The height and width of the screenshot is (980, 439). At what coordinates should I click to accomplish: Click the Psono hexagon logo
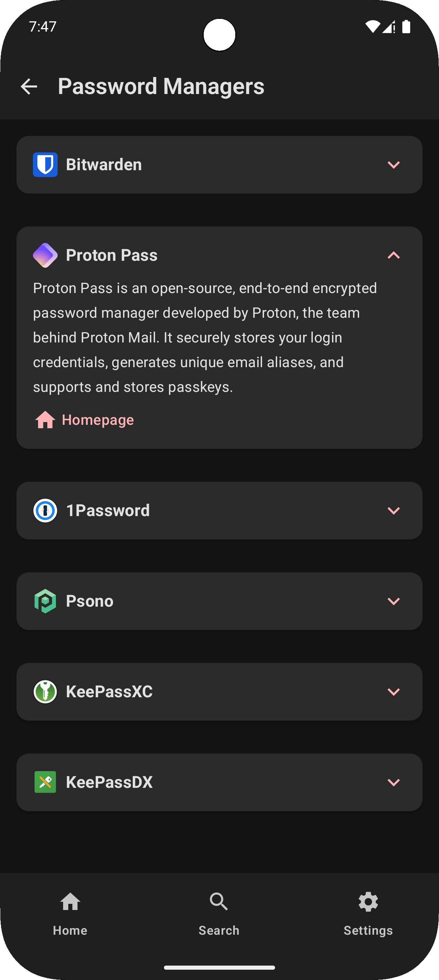tap(45, 601)
